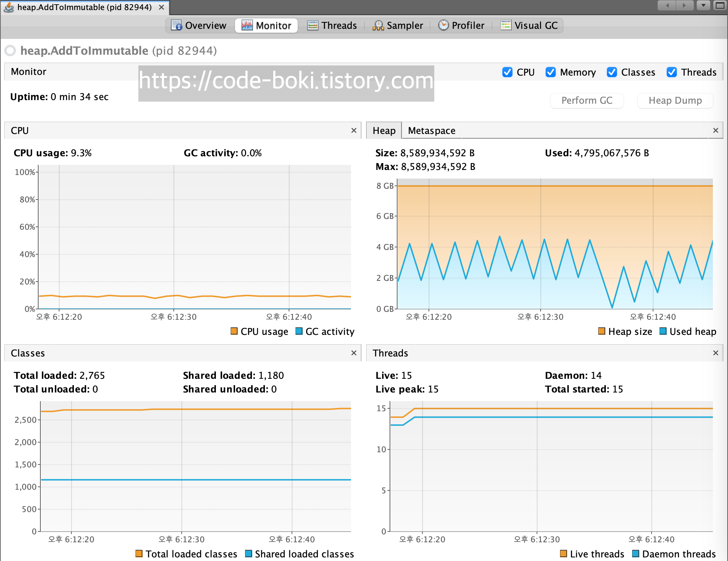Click the Visual GC tab icon
The width and height of the screenshot is (728, 561).
(x=506, y=25)
